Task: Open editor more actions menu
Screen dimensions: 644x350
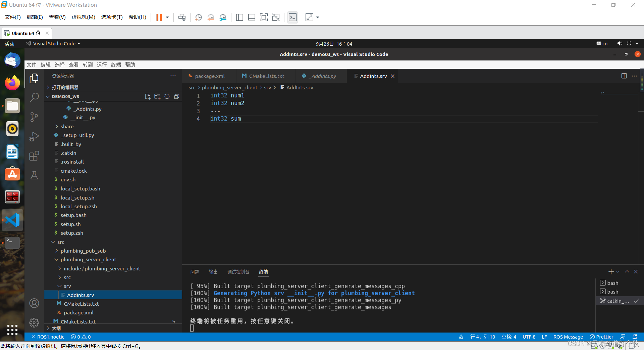Action: click(634, 76)
